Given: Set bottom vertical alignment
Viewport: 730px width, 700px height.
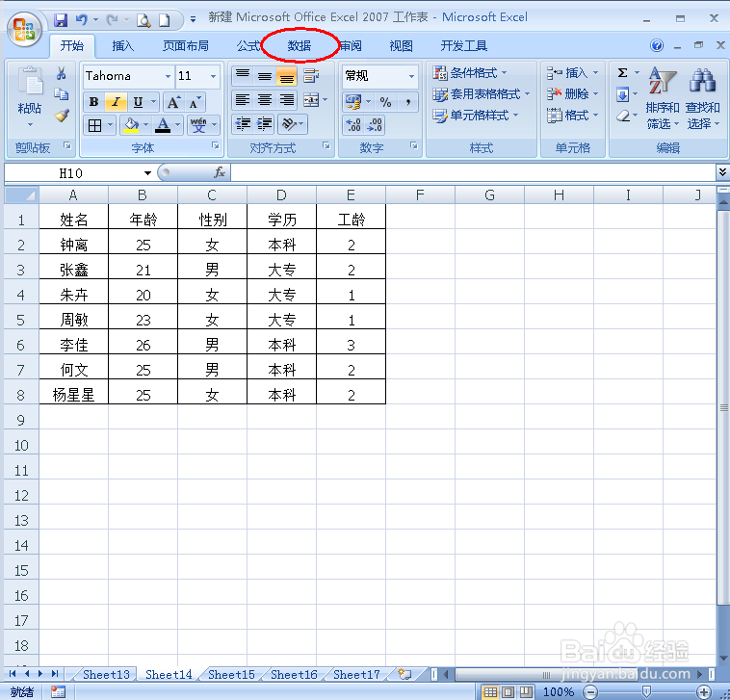Looking at the screenshot, I should coord(286,75).
